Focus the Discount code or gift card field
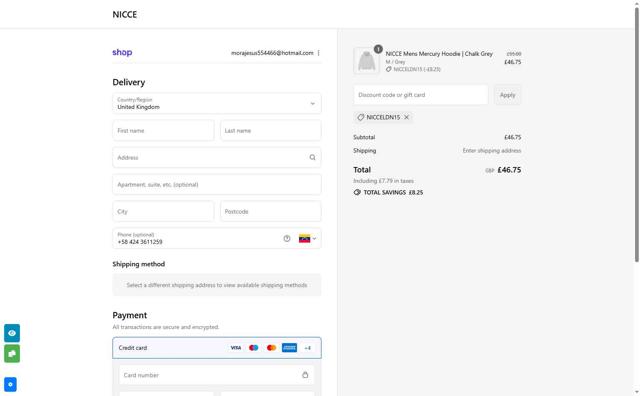Screen dimensions: 640x396 pos(421,95)
